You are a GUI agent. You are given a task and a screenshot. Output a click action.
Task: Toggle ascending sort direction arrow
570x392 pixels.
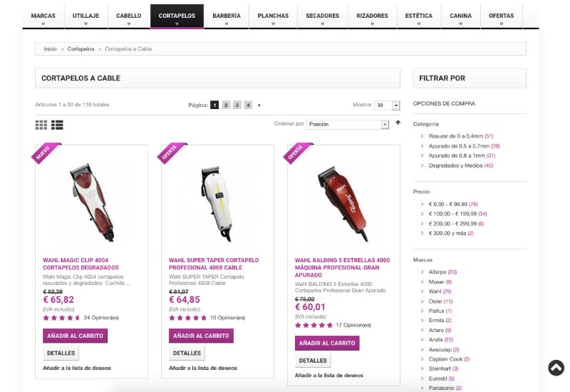click(398, 123)
